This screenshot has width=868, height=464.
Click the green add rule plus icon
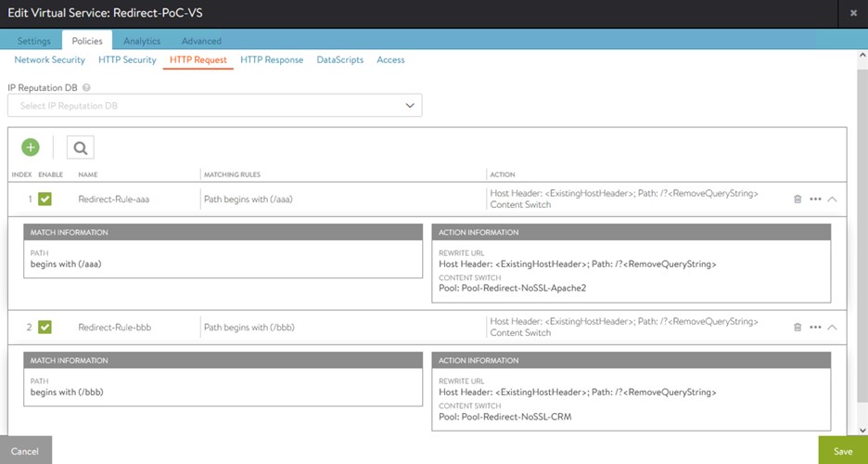[x=31, y=147]
